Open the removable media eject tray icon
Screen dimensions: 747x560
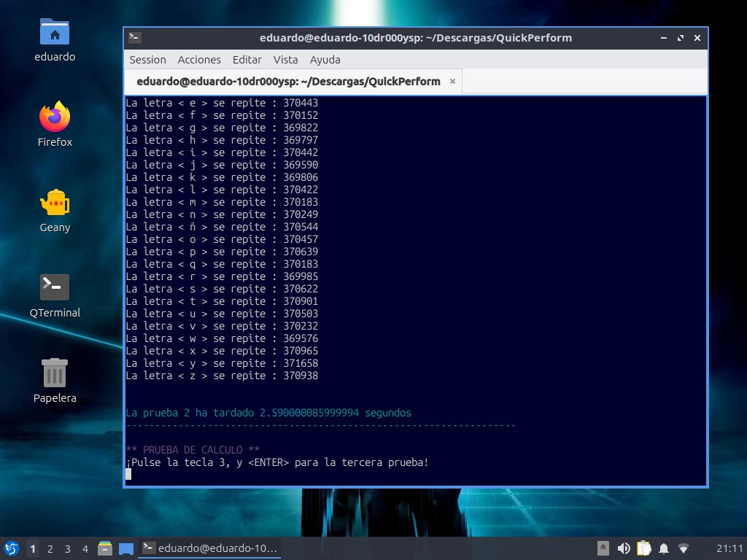coord(603,548)
